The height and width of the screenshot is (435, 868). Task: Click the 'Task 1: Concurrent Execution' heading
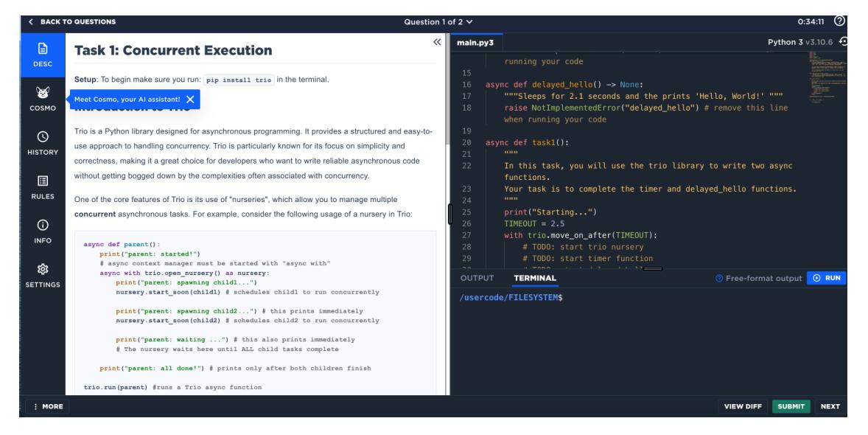pyautogui.click(x=173, y=50)
